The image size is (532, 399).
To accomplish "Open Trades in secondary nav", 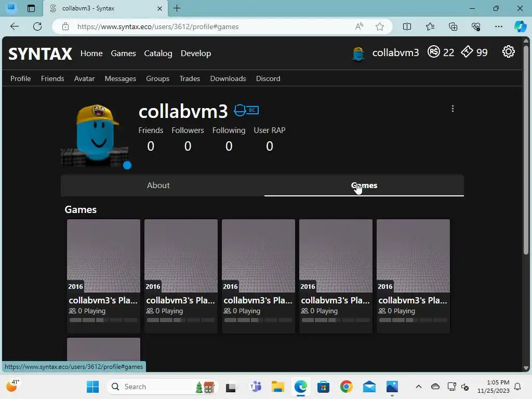I will click(x=190, y=78).
